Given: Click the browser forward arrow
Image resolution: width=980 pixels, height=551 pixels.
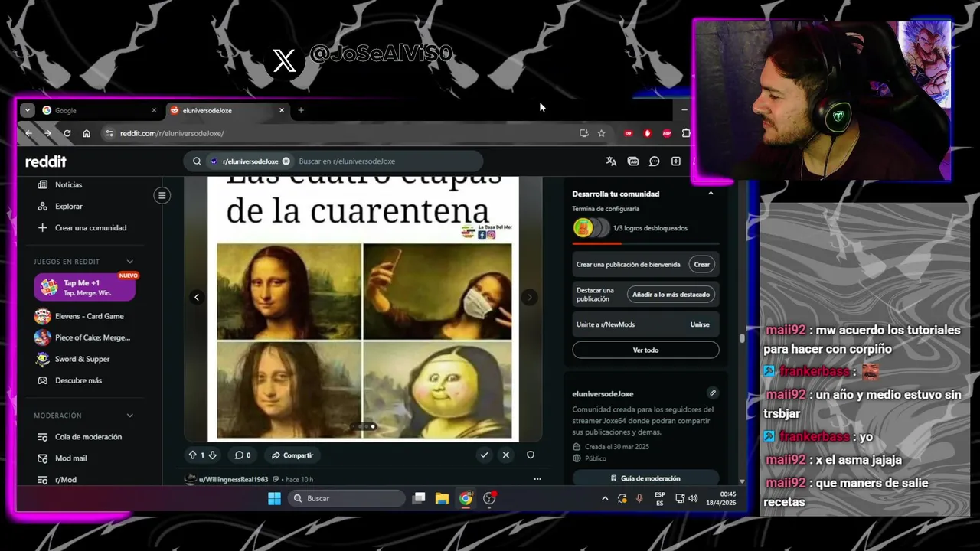Looking at the screenshot, I should tap(47, 133).
